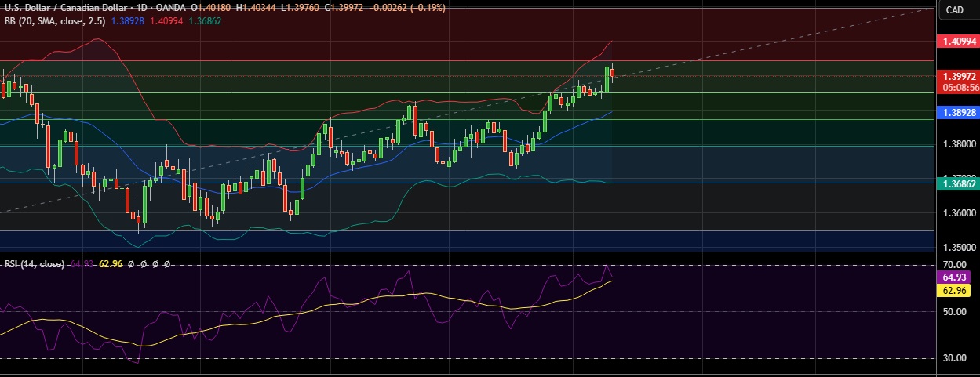Click the current price label 1.39972
Screen dimensions: 980x377
[x=958, y=76]
